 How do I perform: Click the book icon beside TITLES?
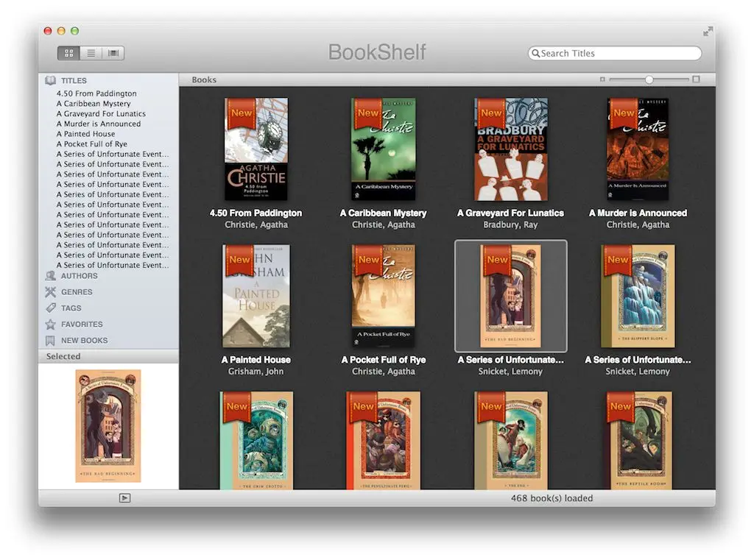coord(51,80)
